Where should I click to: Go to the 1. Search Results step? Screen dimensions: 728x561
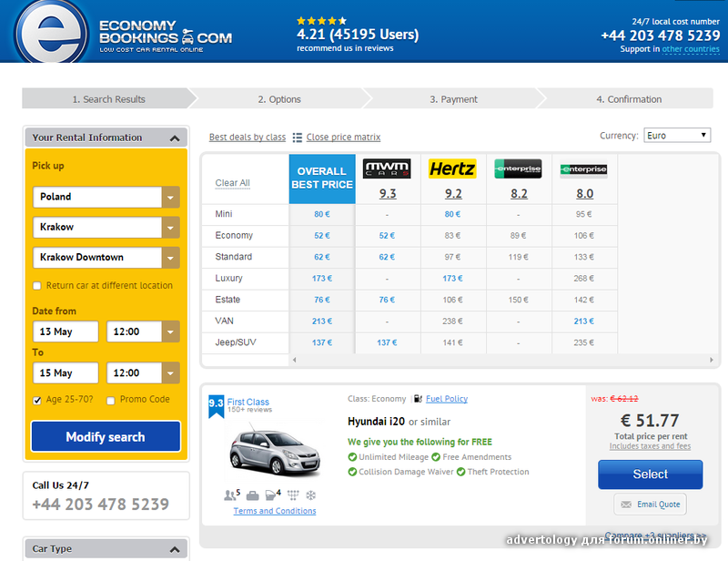(108, 99)
